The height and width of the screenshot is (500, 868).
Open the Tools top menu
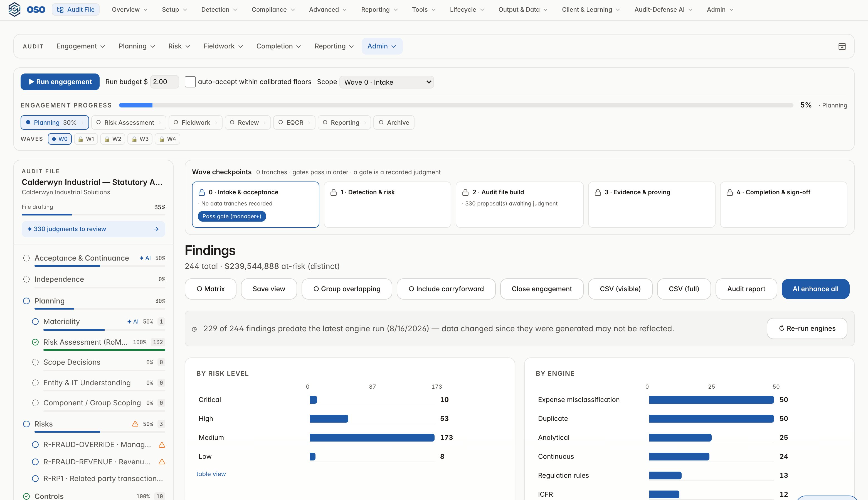pyautogui.click(x=424, y=10)
